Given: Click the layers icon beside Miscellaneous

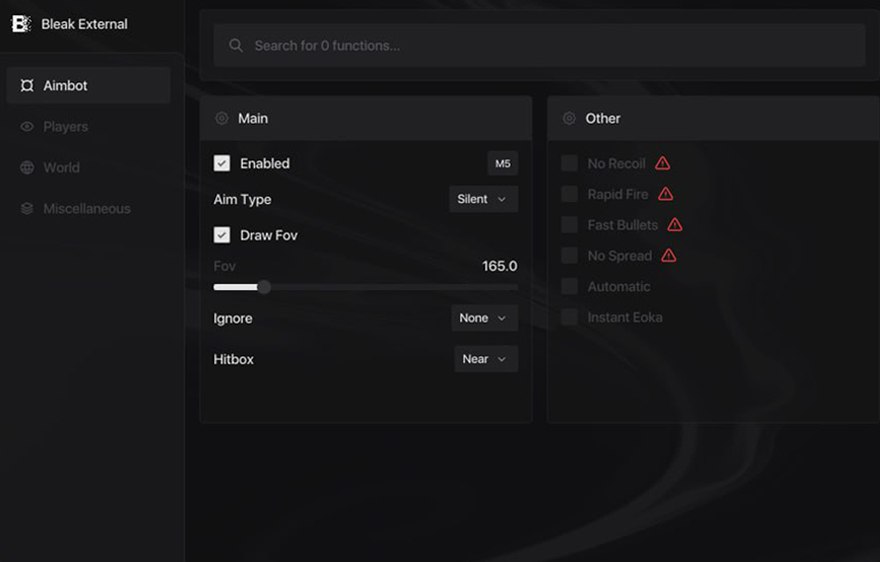Looking at the screenshot, I should pos(27,209).
